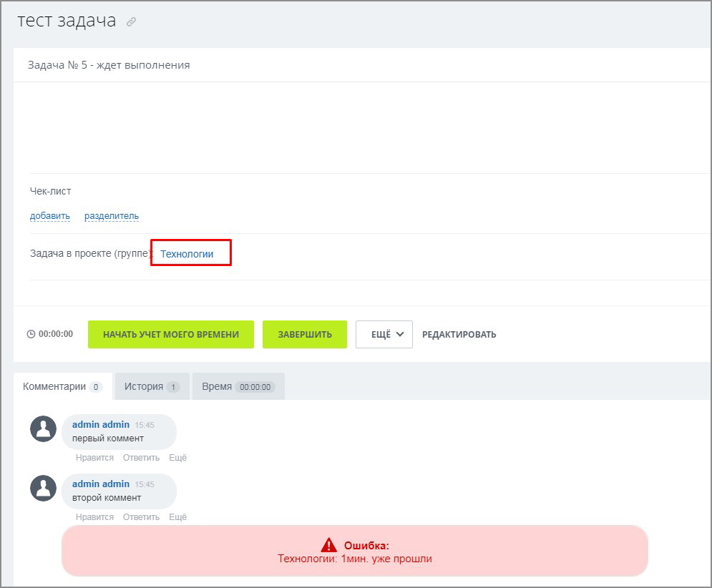This screenshot has height=588, width=712.
Task: Switch to the Время tab
Action: click(238, 386)
